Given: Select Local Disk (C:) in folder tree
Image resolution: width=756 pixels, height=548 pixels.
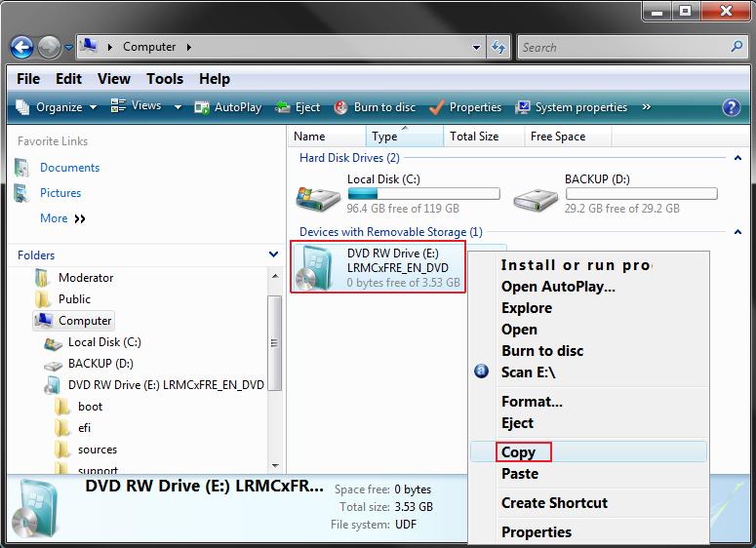Looking at the screenshot, I should click(104, 342).
